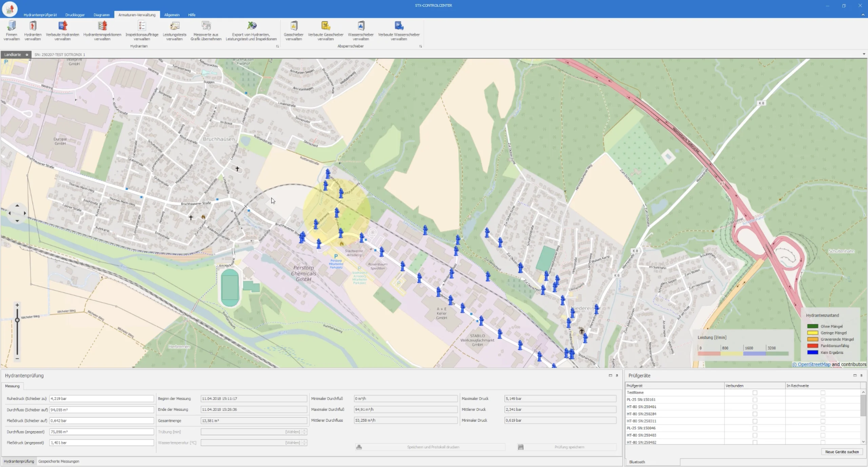The height and width of the screenshot is (467, 868).
Task: Open Gespeicherte Messungen bottom tab
Action: pyautogui.click(x=59, y=461)
